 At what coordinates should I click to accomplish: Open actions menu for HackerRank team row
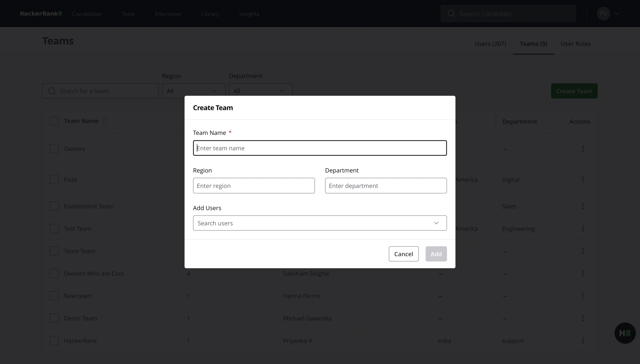pos(583,341)
